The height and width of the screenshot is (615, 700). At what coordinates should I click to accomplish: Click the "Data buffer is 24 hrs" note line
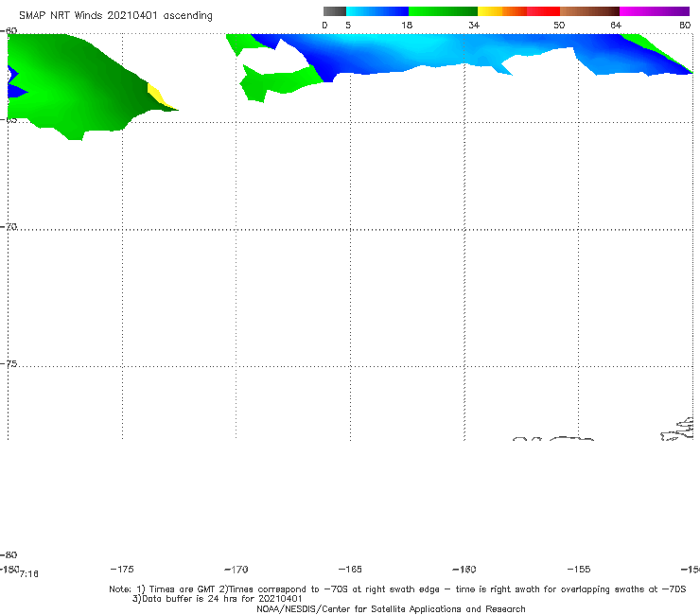pos(218,599)
